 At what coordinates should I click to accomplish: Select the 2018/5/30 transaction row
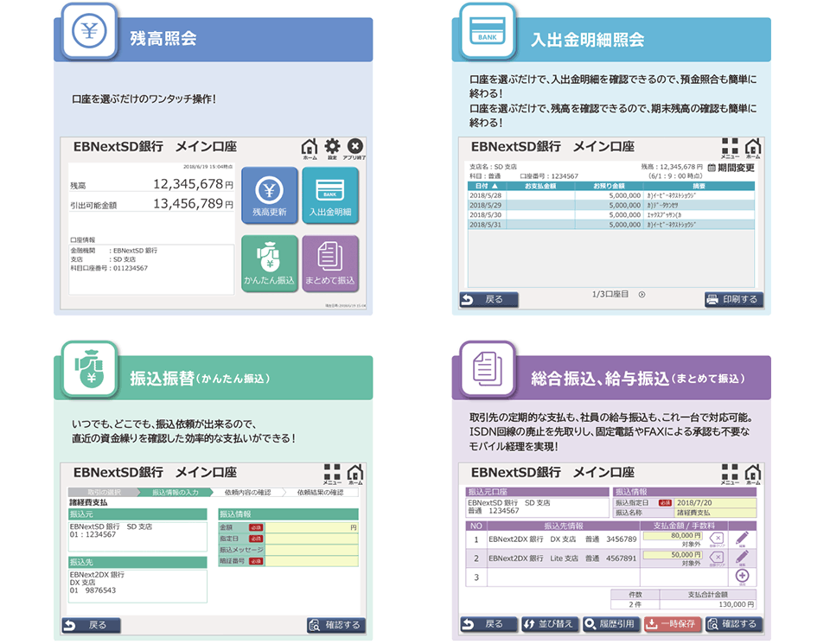coord(611,215)
